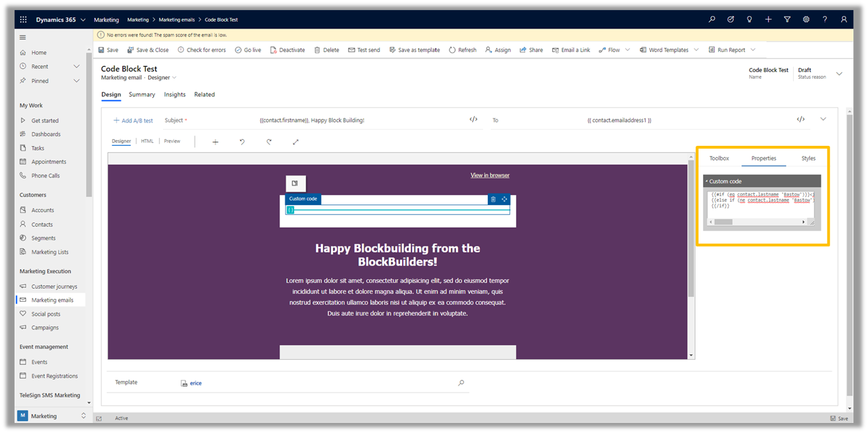Click Go live command
Screen dimensions: 868x433
click(248, 50)
